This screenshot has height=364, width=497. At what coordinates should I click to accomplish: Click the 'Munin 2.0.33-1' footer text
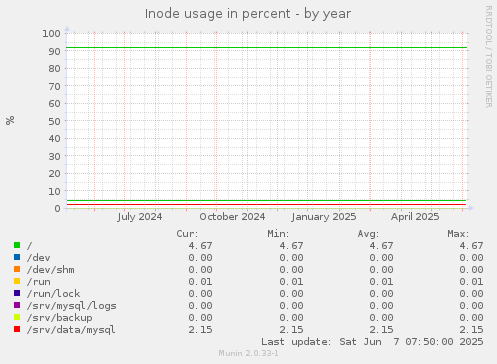click(248, 353)
